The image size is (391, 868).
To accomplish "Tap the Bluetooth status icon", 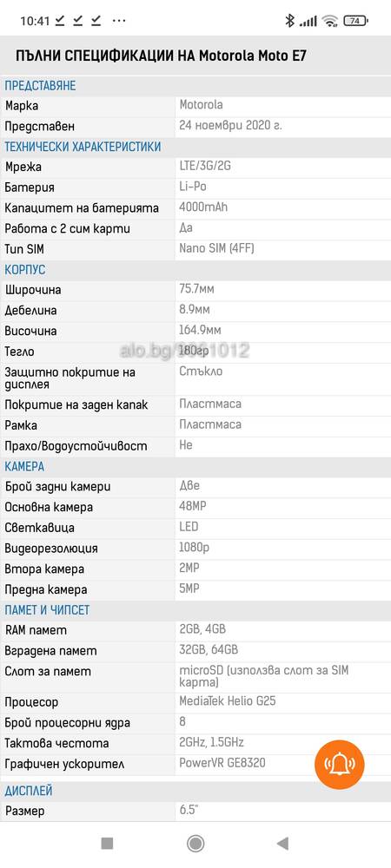I will coord(289,21).
